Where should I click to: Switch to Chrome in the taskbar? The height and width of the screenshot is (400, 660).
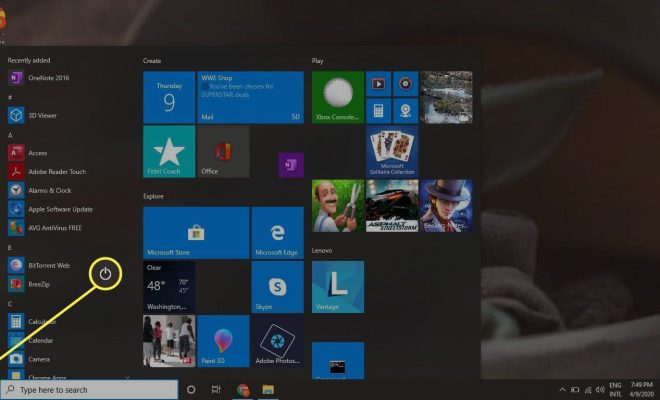click(x=243, y=390)
